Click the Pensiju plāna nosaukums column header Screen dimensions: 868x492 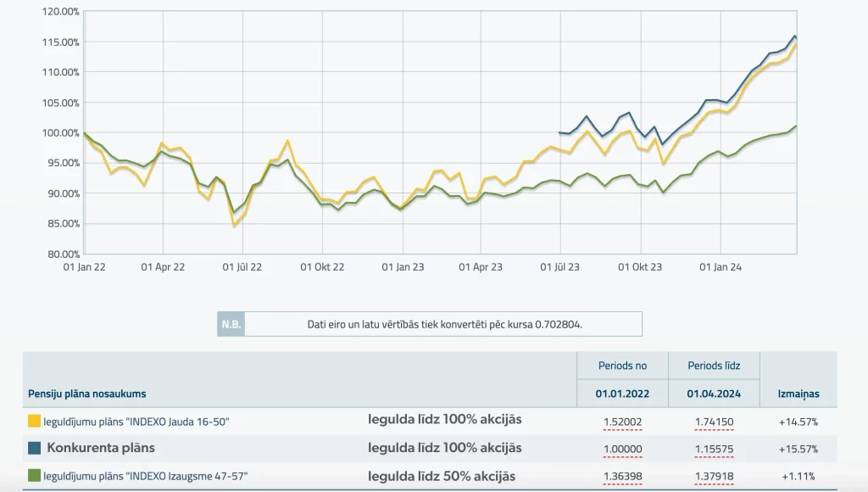[x=87, y=394]
